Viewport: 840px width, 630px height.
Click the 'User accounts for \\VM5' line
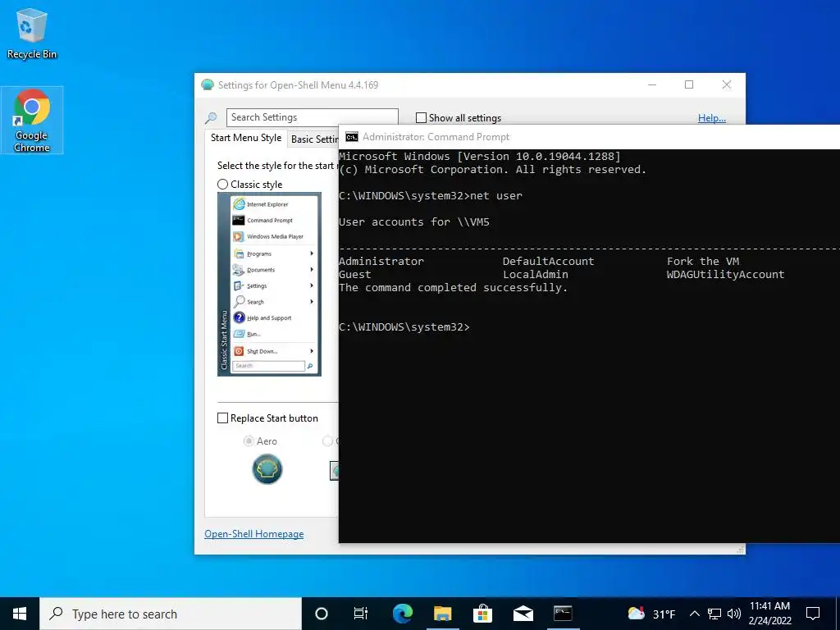pyautogui.click(x=414, y=221)
